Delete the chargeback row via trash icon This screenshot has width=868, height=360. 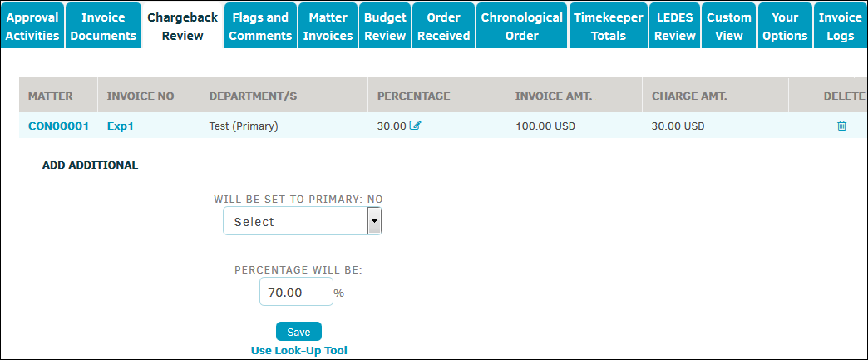(841, 126)
